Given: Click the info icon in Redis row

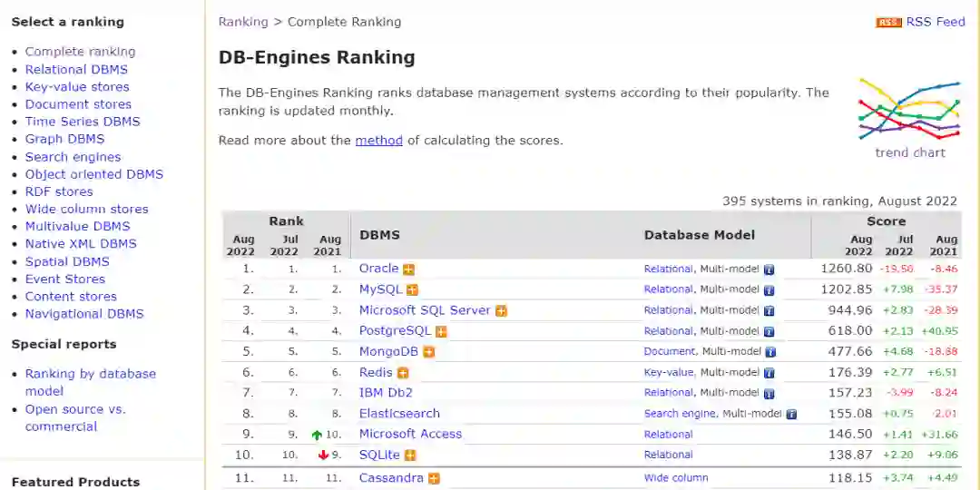Looking at the screenshot, I should coord(769,373).
